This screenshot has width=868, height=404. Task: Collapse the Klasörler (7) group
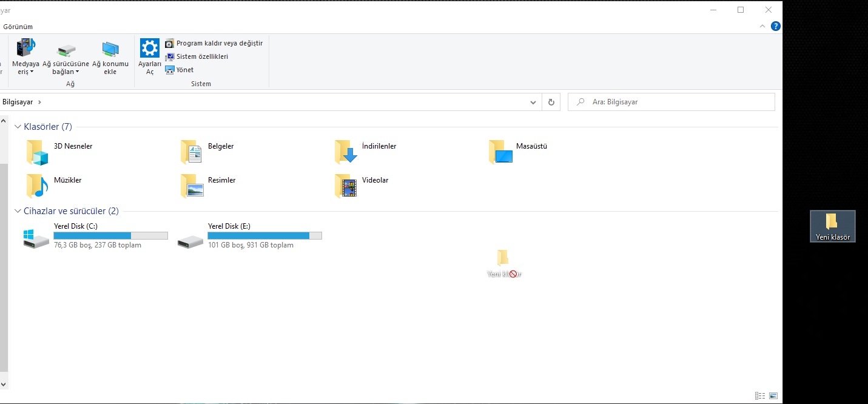[18, 127]
